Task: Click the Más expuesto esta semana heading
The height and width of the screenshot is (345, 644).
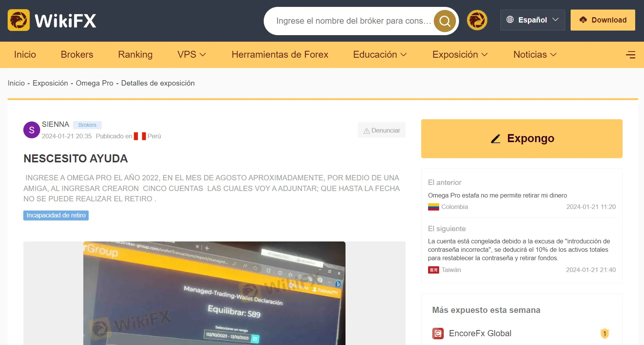Action: coord(486,310)
